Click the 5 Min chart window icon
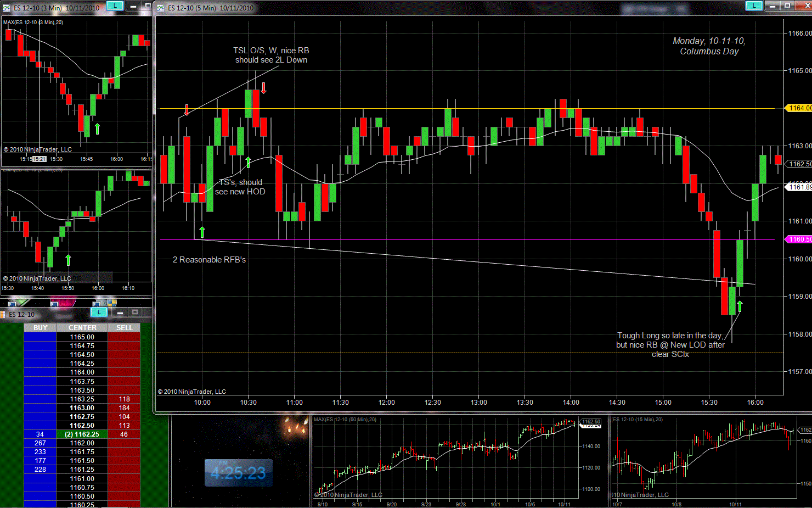 pos(161,8)
